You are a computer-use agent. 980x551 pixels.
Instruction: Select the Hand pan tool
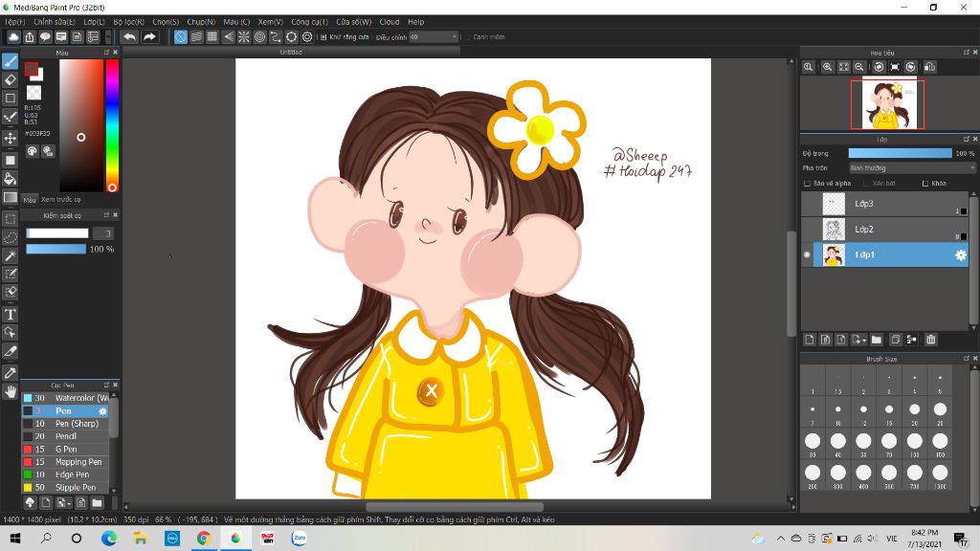(x=10, y=391)
